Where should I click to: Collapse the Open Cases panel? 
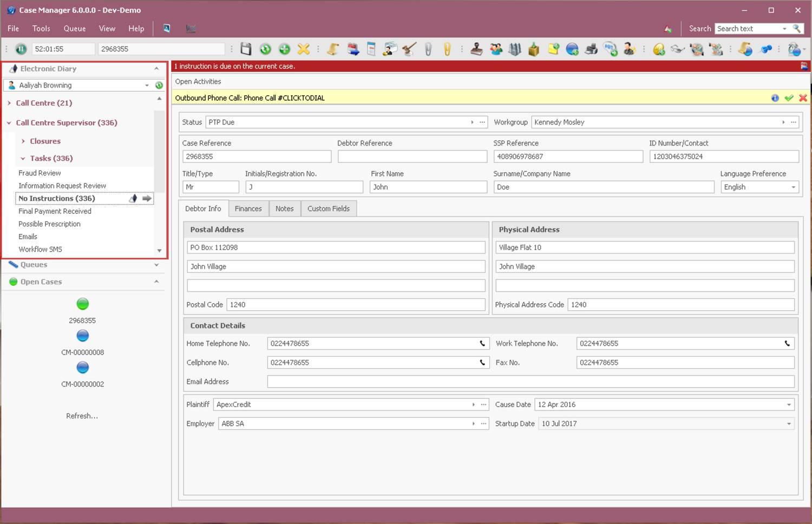click(x=156, y=281)
